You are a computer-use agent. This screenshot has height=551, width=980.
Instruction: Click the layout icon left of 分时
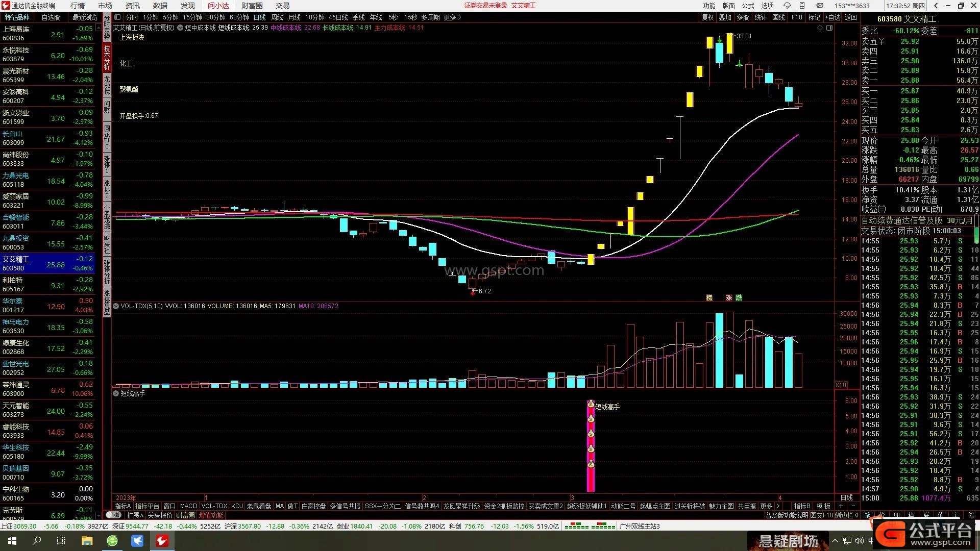tap(117, 17)
